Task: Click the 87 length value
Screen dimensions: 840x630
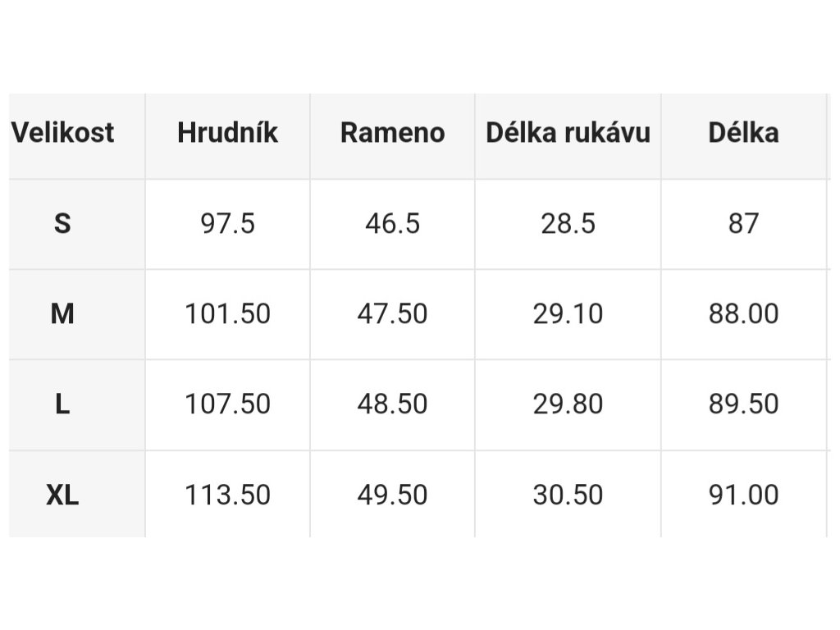Action: click(743, 223)
